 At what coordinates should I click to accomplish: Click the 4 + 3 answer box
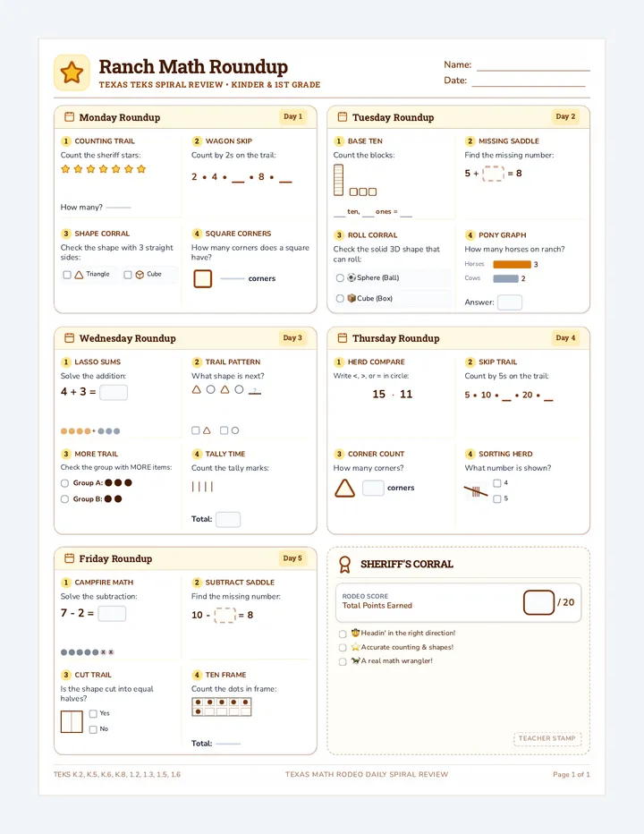point(114,393)
